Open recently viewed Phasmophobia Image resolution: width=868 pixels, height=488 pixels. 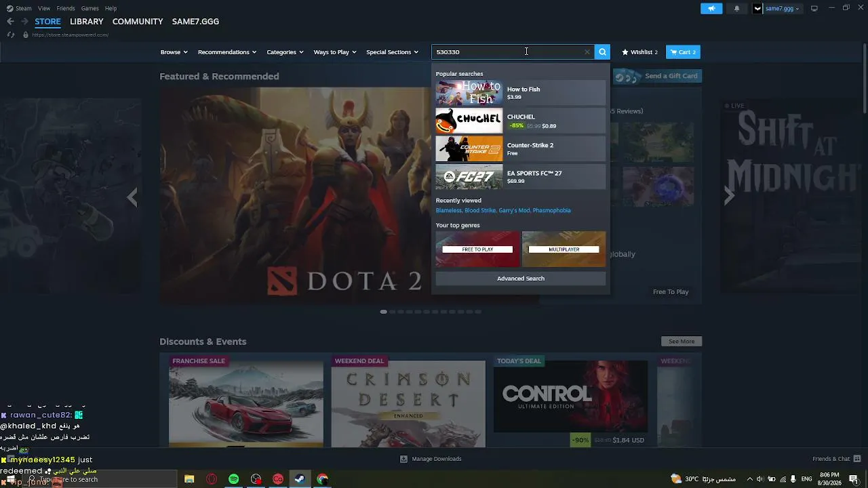(x=551, y=211)
